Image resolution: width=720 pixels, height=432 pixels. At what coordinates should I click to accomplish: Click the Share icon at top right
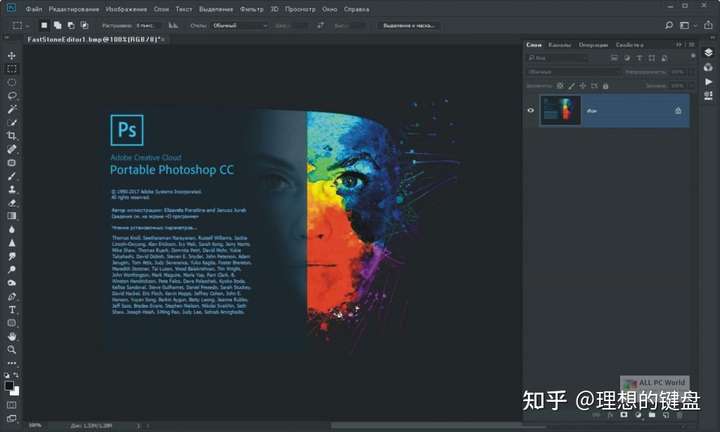(x=708, y=25)
